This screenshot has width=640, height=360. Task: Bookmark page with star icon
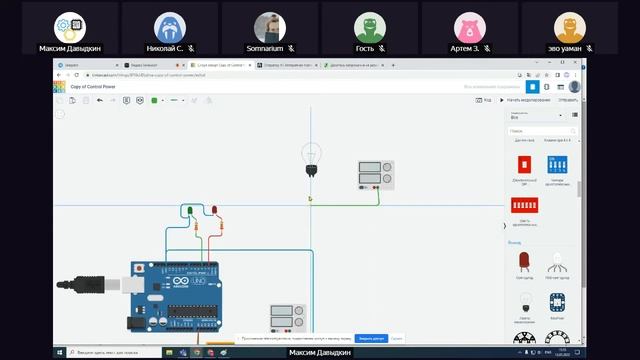pos(547,75)
